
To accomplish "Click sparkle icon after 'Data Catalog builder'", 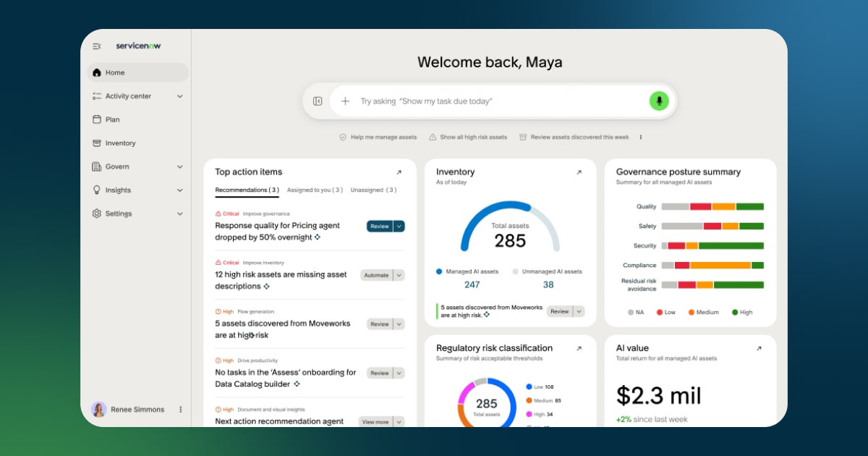I will [x=297, y=384].
